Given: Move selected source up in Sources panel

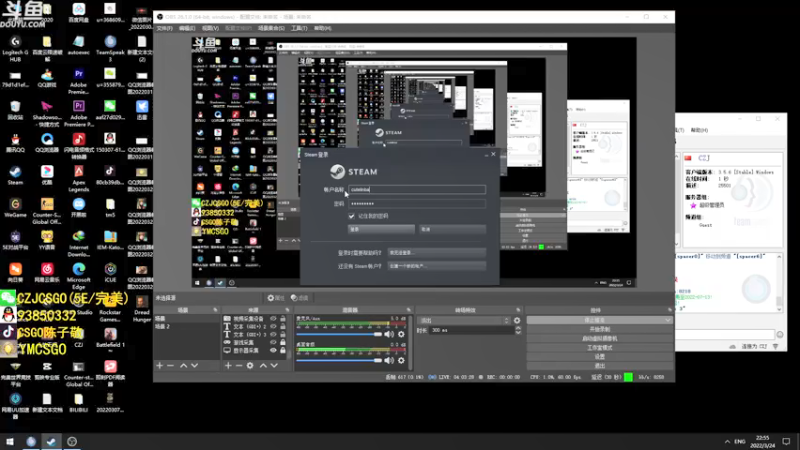Looking at the screenshot, I should click(x=263, y=365).
